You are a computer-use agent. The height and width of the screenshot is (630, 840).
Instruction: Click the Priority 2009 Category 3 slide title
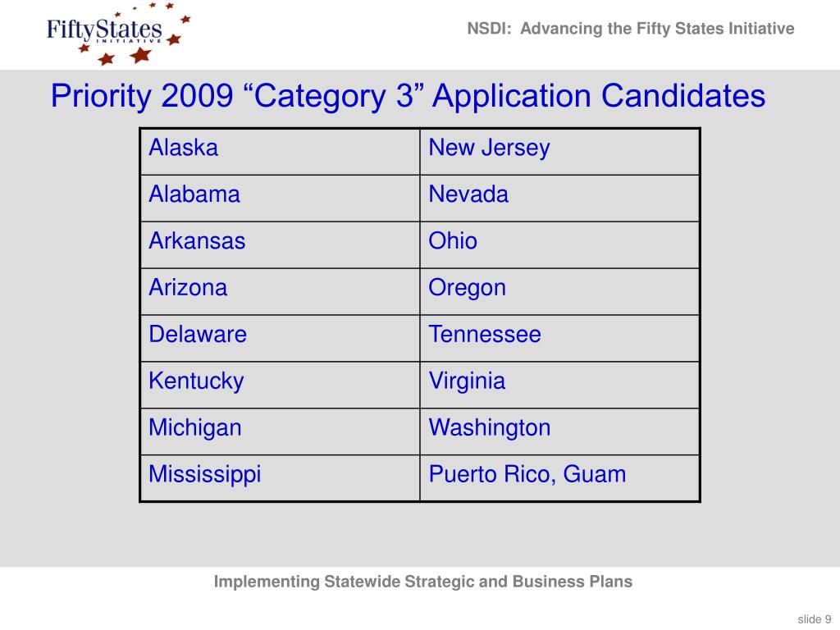click(408, 97)
